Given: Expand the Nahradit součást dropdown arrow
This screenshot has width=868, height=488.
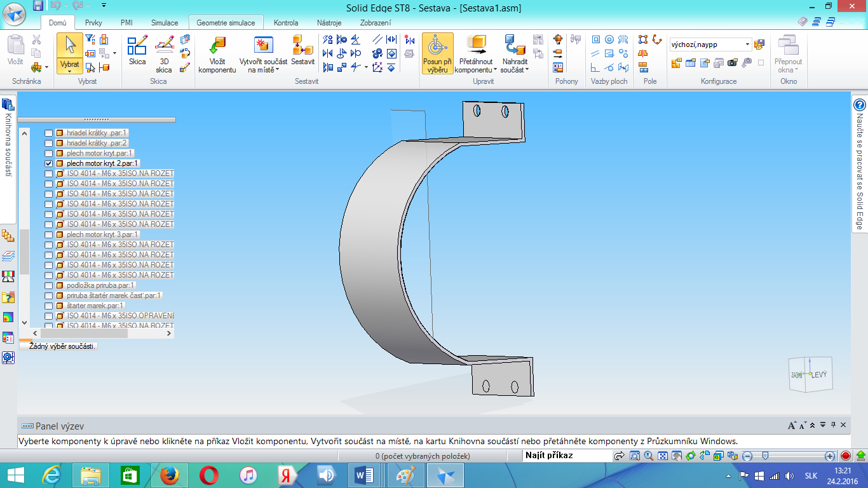Looking at the screenshot, I should point(527,70).
